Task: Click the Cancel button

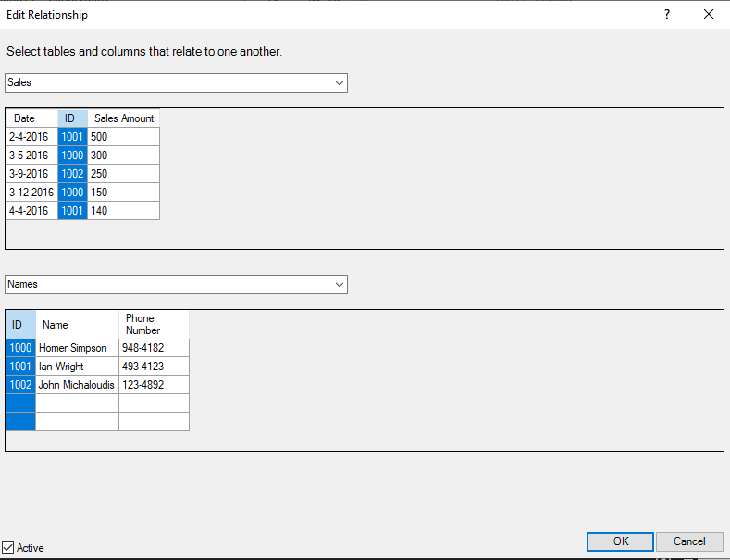Action: (689, 541)
